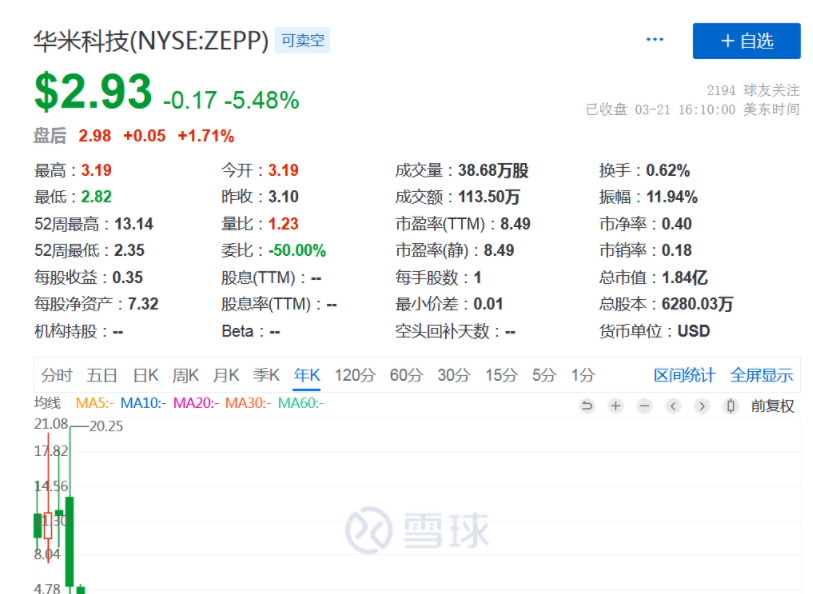Select the 15分 chart tab
This screenshot has height=594, width=813.
pos(501,375)
